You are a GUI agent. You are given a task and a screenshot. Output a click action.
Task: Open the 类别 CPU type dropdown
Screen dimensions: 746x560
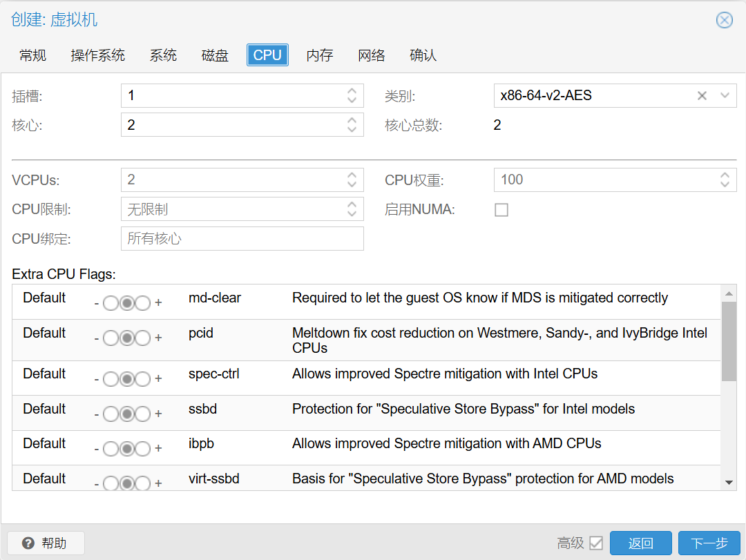[x=725, y=96]
